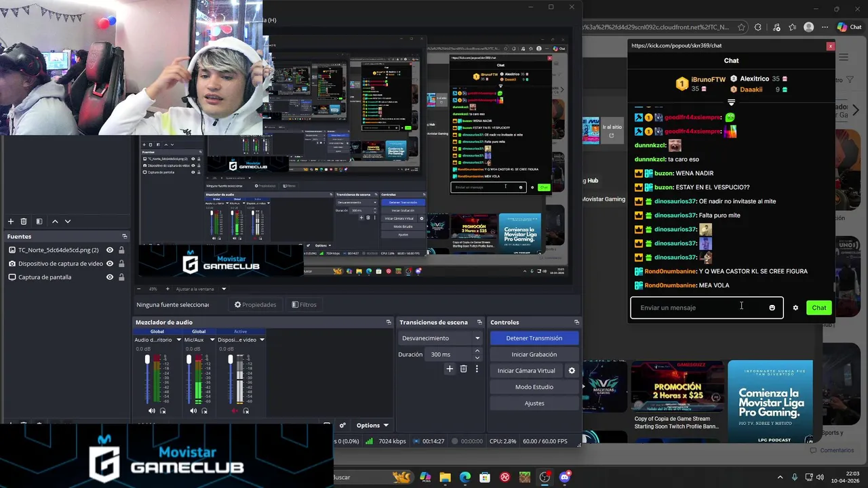
Task: Open Filtros for the source
Action: coord(304,304)
